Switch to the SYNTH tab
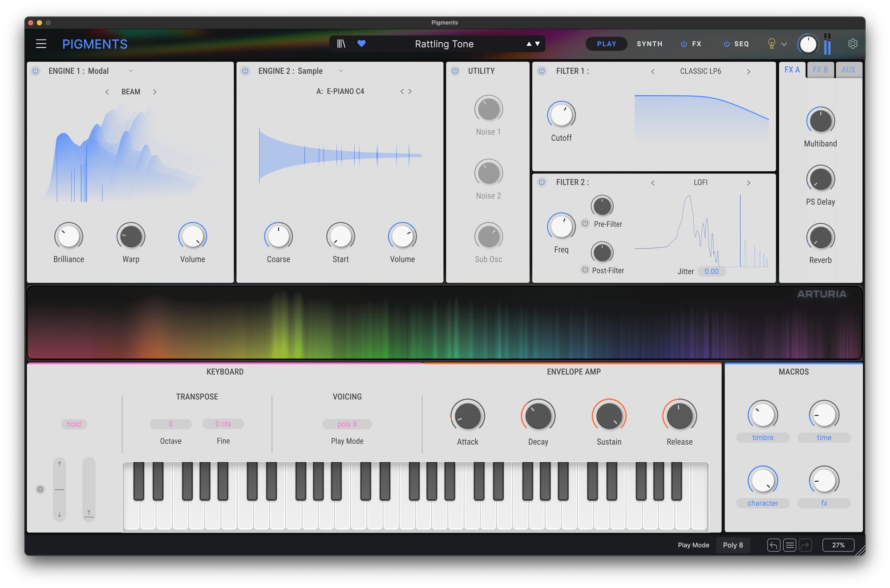Screen dimensions: 890x588 (x=649, y=44)
